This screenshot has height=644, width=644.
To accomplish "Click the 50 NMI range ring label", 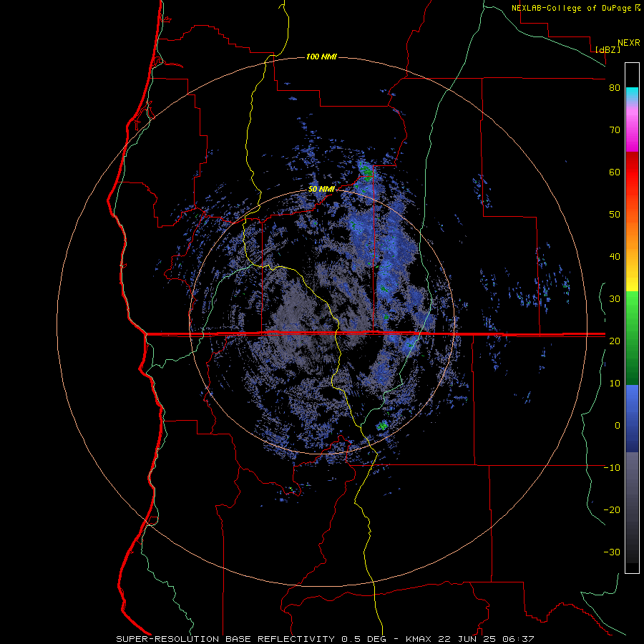I will coord(321,190).
